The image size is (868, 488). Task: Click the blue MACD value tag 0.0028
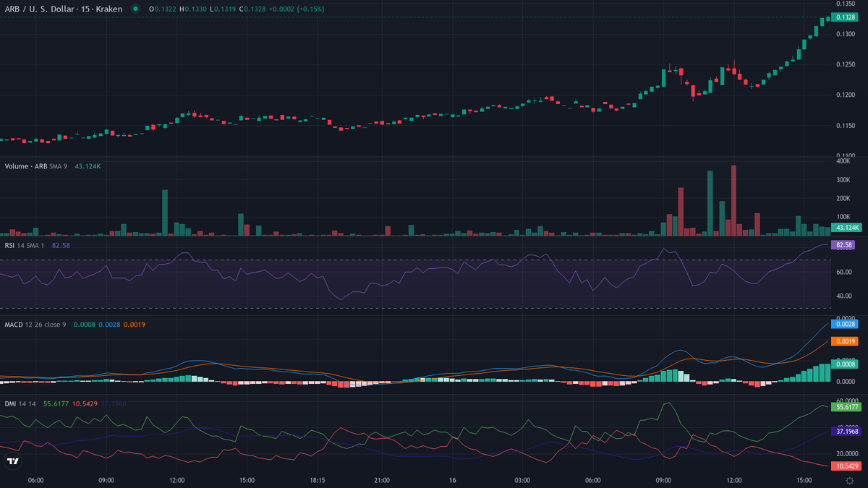pos(846,325)
